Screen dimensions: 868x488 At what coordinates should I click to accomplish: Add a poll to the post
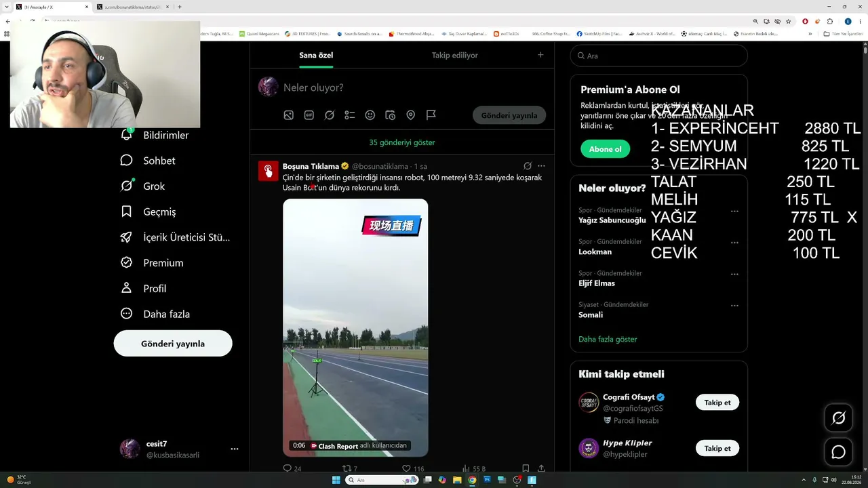(350, 115)
